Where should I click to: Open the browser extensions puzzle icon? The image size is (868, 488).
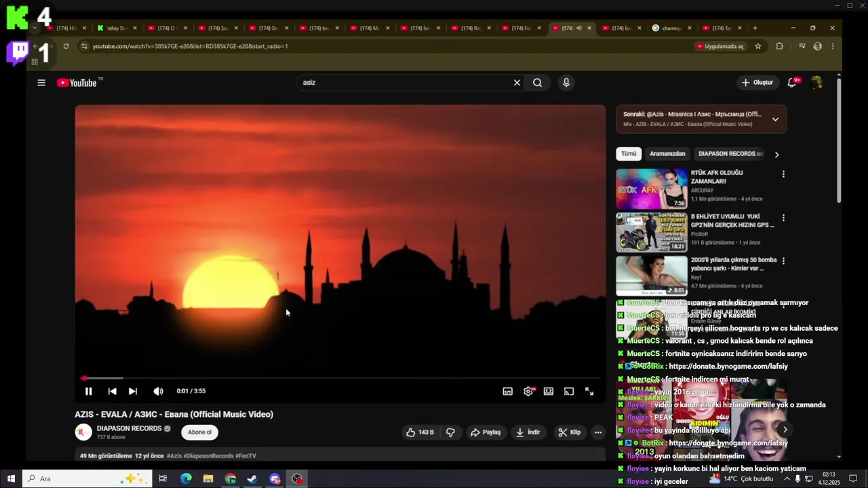[779, 46]
